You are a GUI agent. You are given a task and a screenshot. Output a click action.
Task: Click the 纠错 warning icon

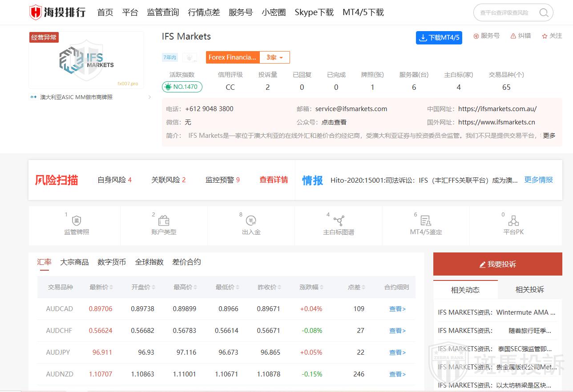point(513,36)
